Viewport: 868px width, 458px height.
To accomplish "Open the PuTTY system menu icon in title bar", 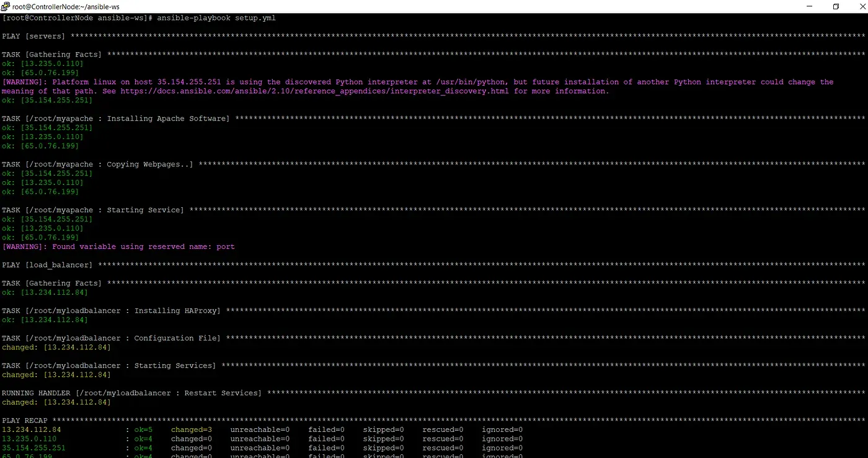I will [6, 6].
